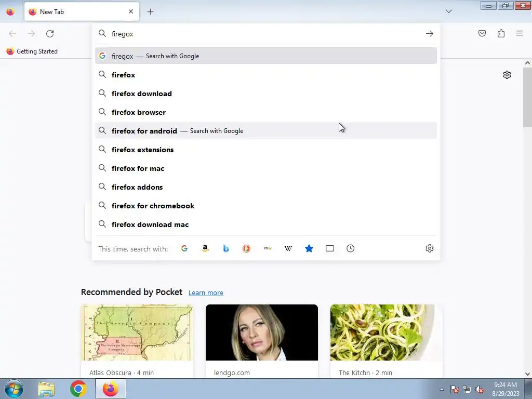Screen dimensions: 532x399
Task: Open Windows Explorer from taskbar
Action: coord(46,389)
